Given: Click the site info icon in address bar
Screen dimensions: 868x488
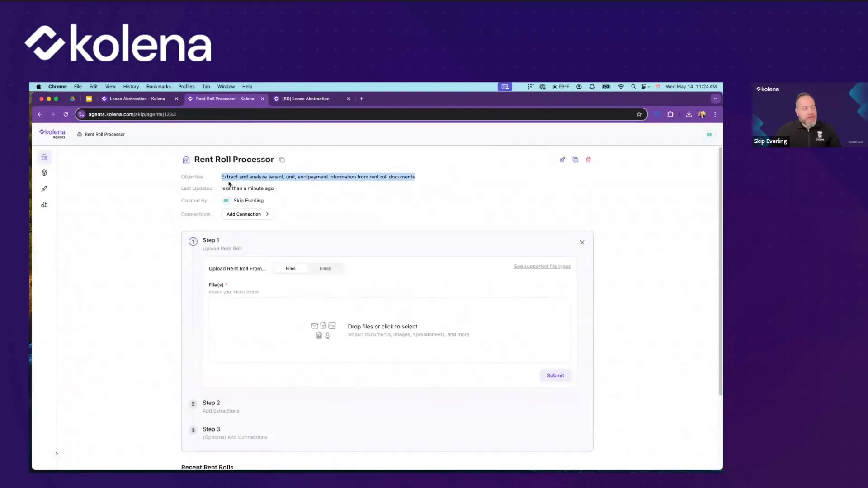Looking at the screenshot, I should [81, 114].
